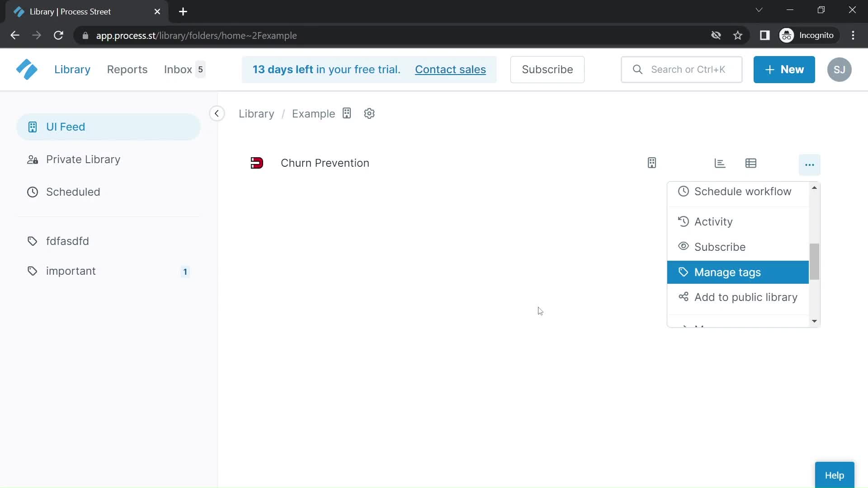Toggle Subscribe option in dropdown

(x=720, y=247)
